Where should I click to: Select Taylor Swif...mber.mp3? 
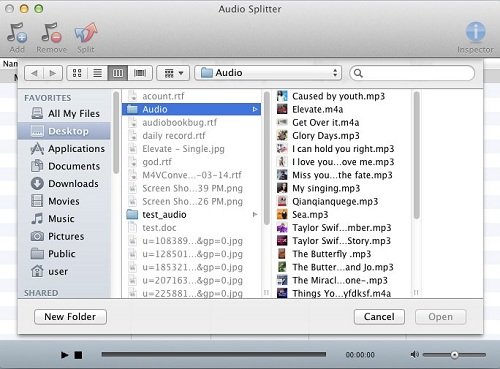(x=342, y=228)
